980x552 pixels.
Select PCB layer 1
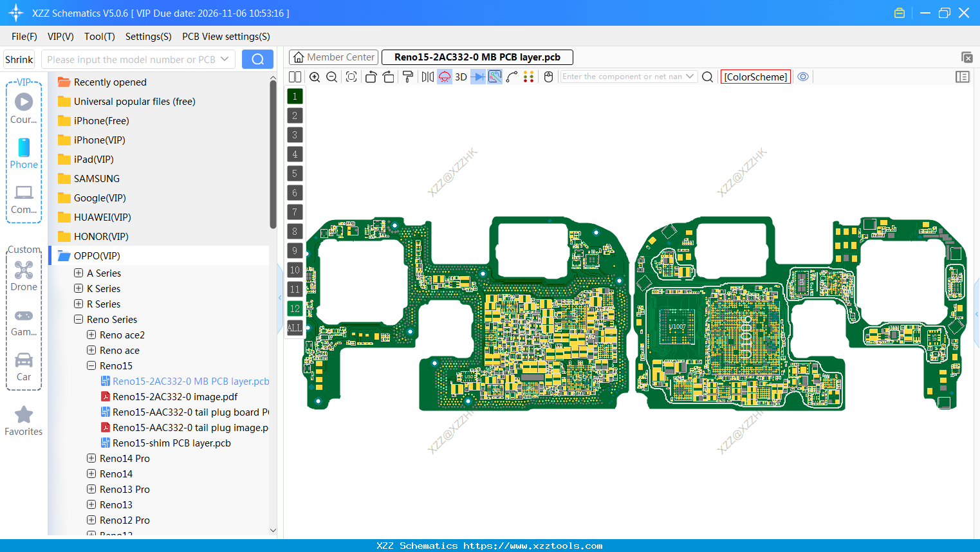295,96
